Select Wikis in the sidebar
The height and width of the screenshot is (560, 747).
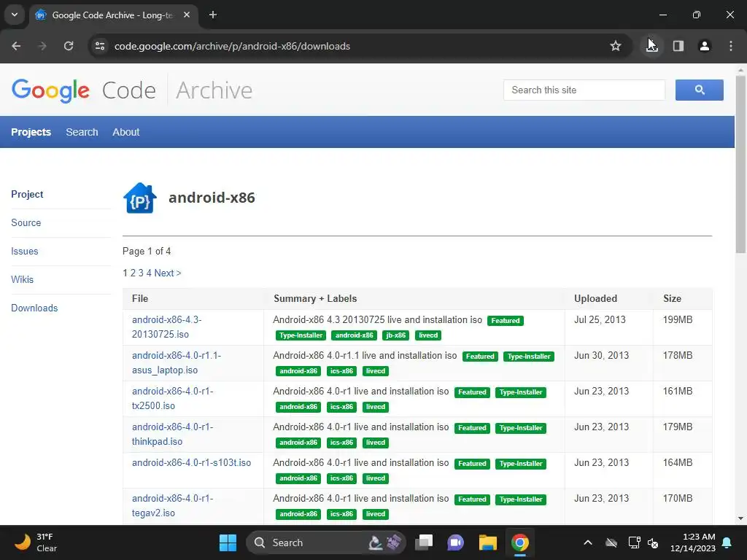point(23,279)
